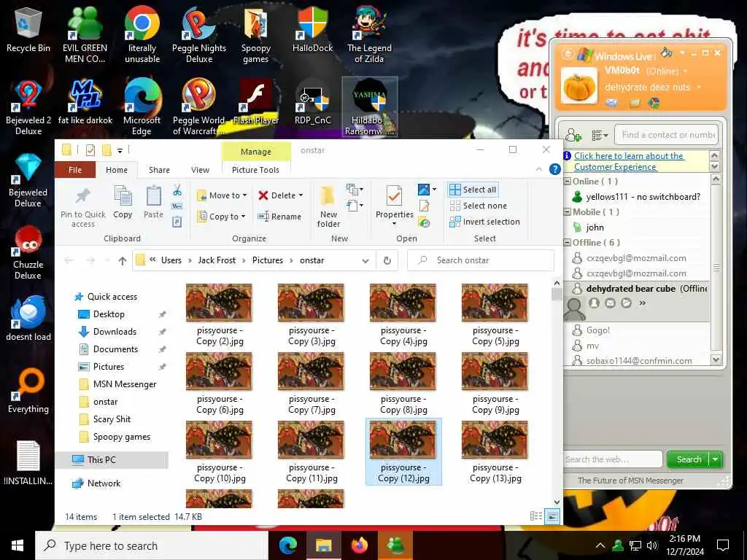
Task: Select the pissyourse - Copy (7).jpg thumbnail
Action: coord(311,384)
